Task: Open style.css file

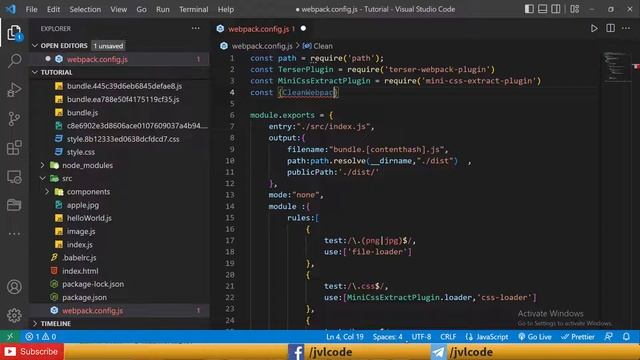Action: (81, 152)
